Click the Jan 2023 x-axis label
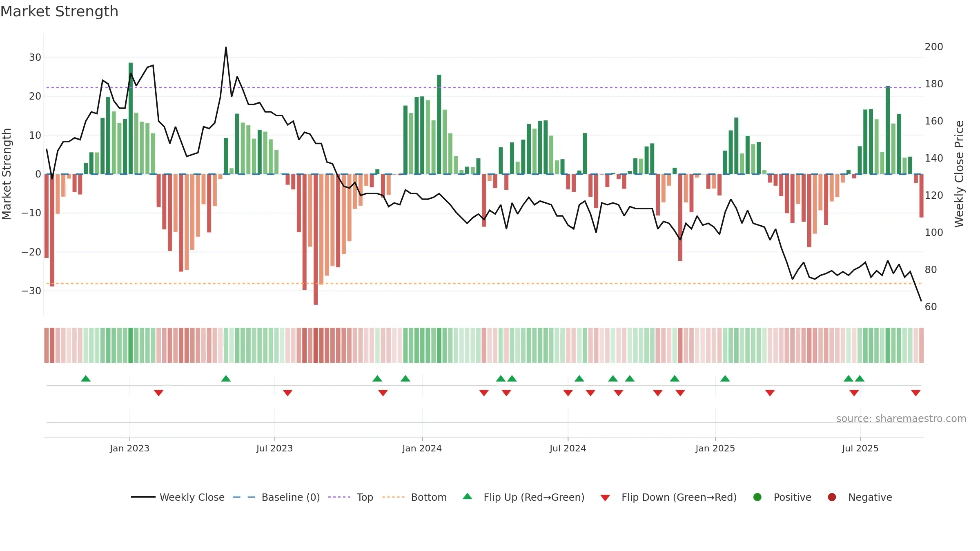 point(129,449)
